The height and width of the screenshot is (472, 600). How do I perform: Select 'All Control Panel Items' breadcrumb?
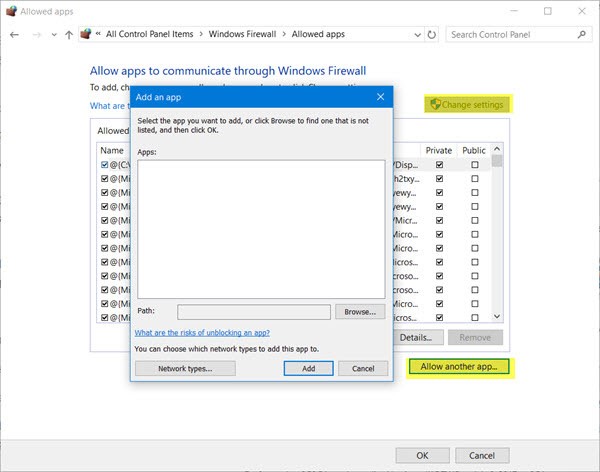click(150, 34)
